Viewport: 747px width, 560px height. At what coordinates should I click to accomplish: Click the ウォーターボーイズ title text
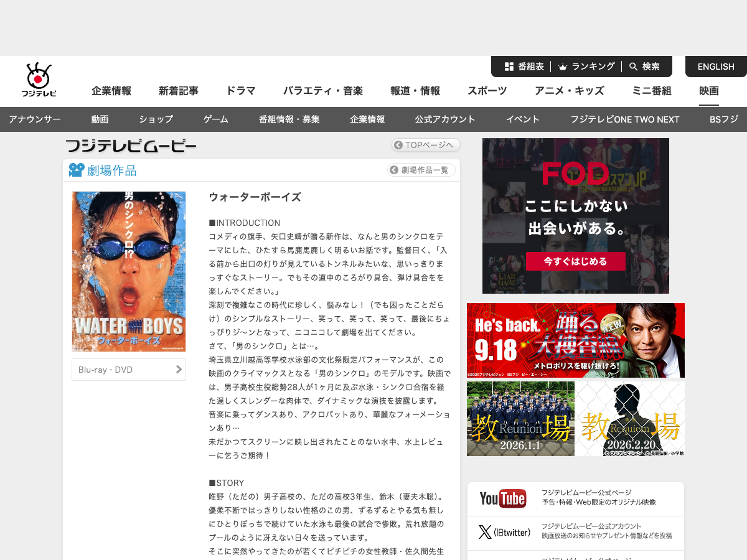(255, 197)
